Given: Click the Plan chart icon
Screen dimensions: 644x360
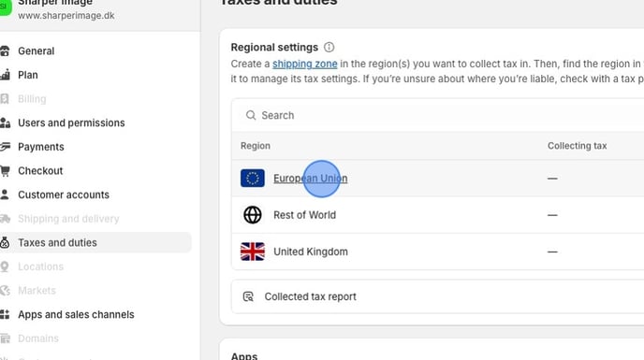Looking at the screenshot, I should 5,75.
